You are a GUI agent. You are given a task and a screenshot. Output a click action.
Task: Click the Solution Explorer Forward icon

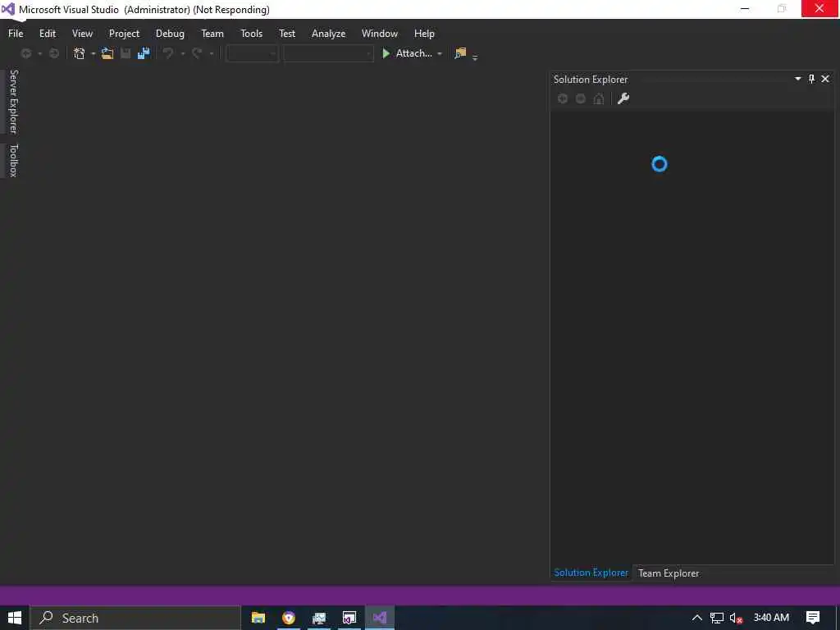pos(581,98)
